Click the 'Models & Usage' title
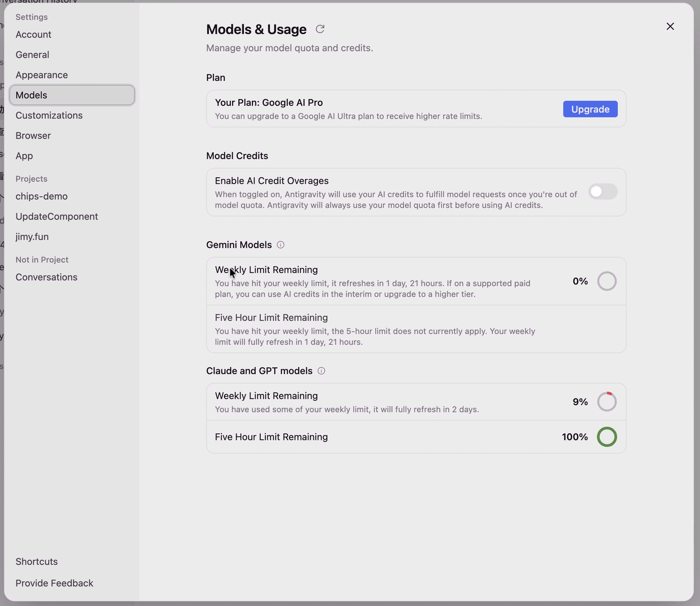This screenshot has height=606, width=700. point(256,29)
